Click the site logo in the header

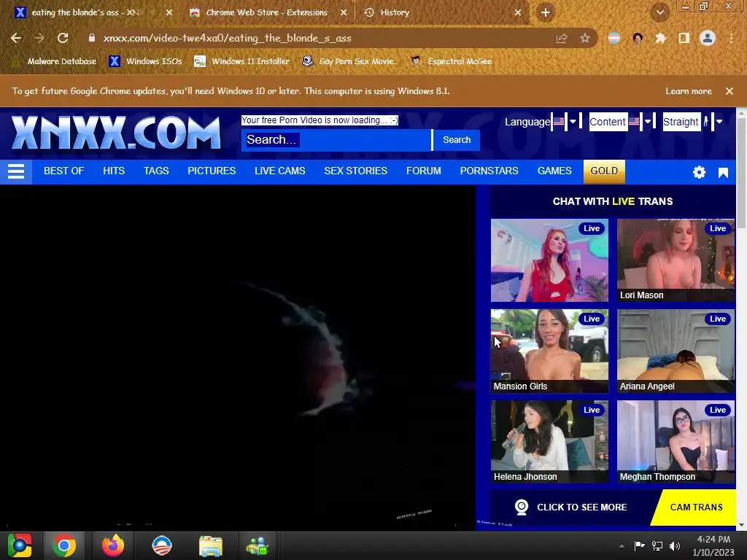pos(116,133)
